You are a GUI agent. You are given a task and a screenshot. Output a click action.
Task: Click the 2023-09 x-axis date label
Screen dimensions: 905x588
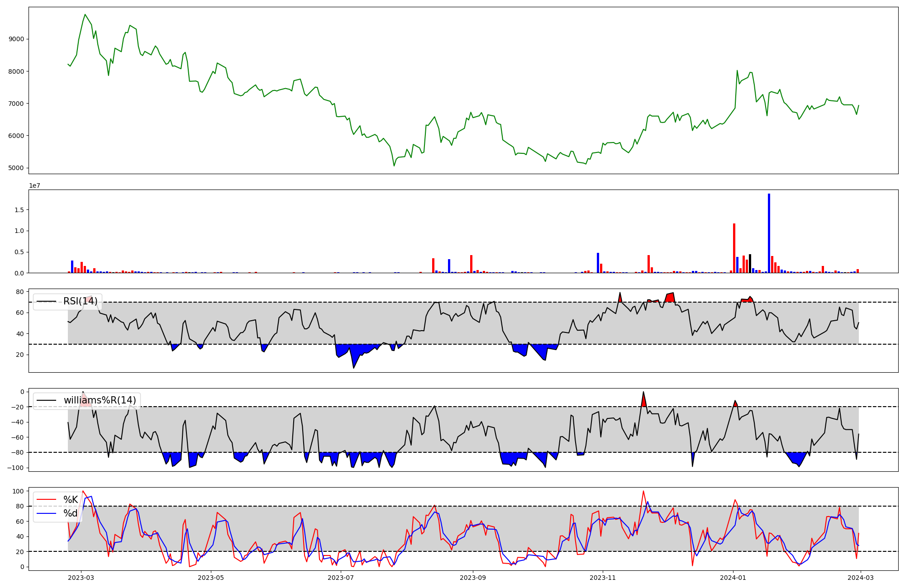(x=473, y=578)
